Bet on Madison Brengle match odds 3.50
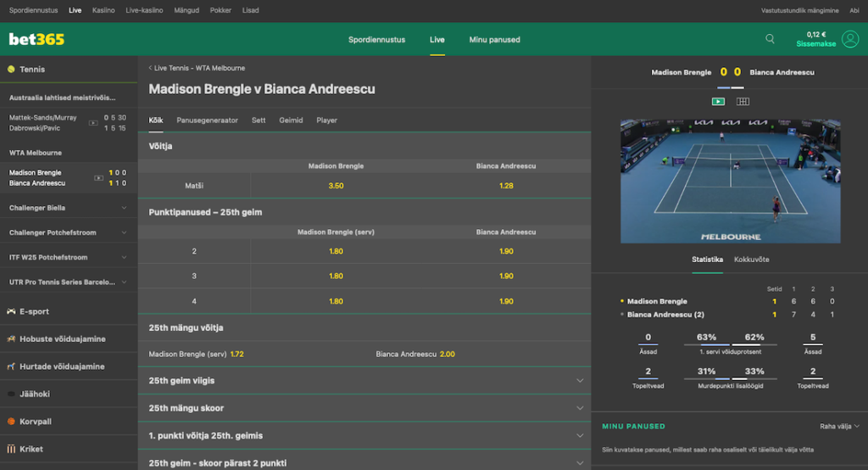868x470 pixels. tap(336, 185)
